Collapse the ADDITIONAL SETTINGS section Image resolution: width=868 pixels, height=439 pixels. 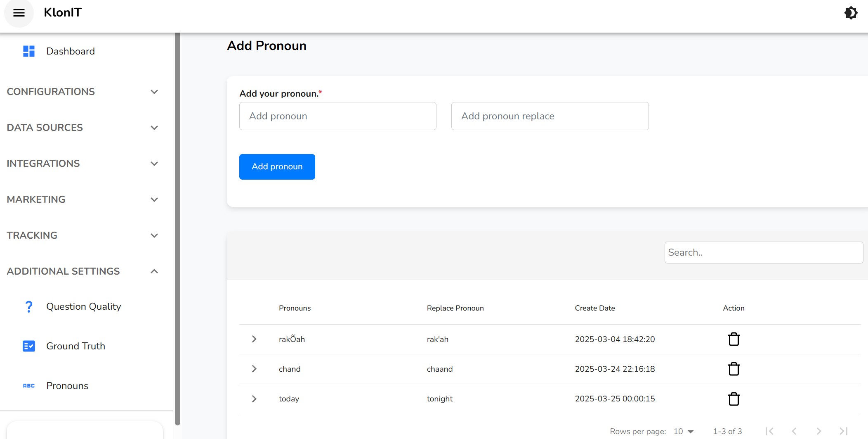click(154, 271)
